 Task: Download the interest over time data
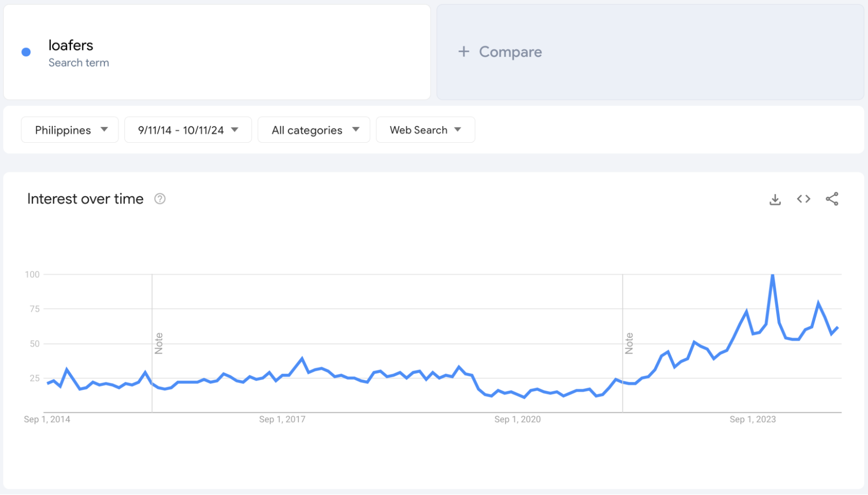tap(775, 199)
